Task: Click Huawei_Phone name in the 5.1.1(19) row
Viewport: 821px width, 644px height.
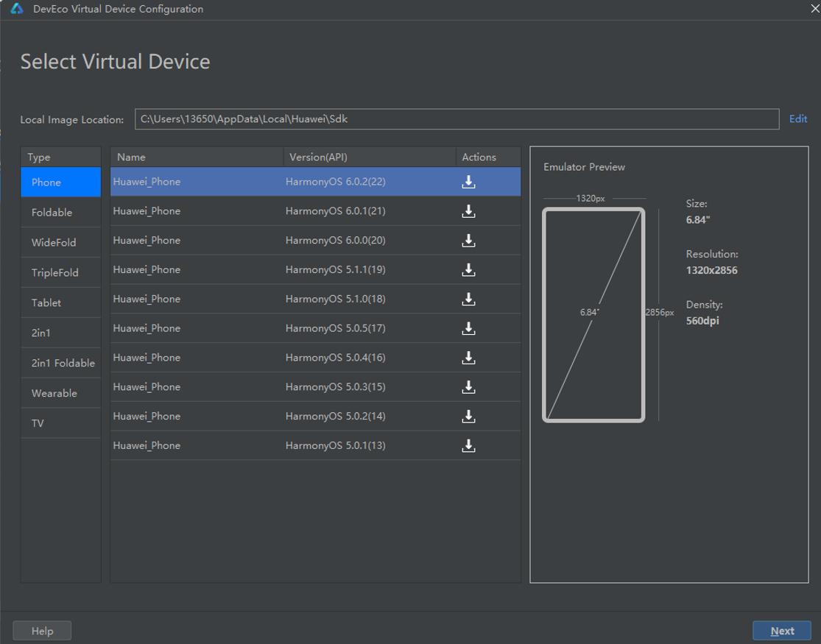Action: (147, 269)
